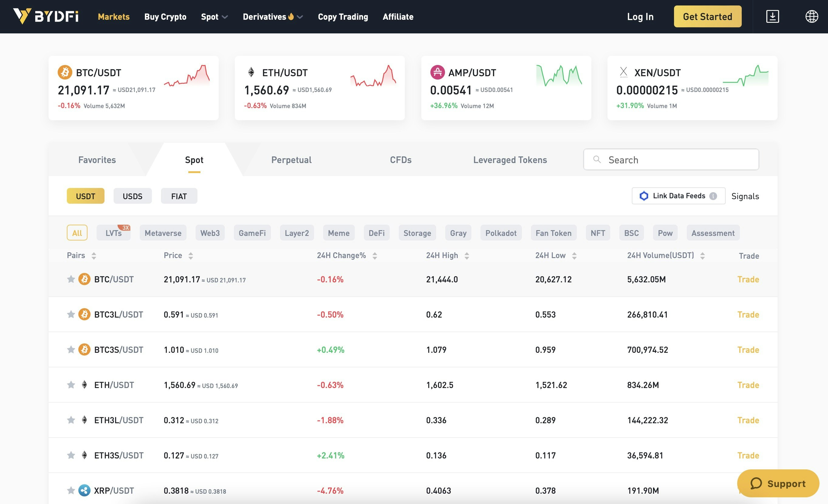The height and width of the screenshot is (504, 828).
Task: Switch to the Leveraged Tokens tab
Action: (x=510, y=160)
